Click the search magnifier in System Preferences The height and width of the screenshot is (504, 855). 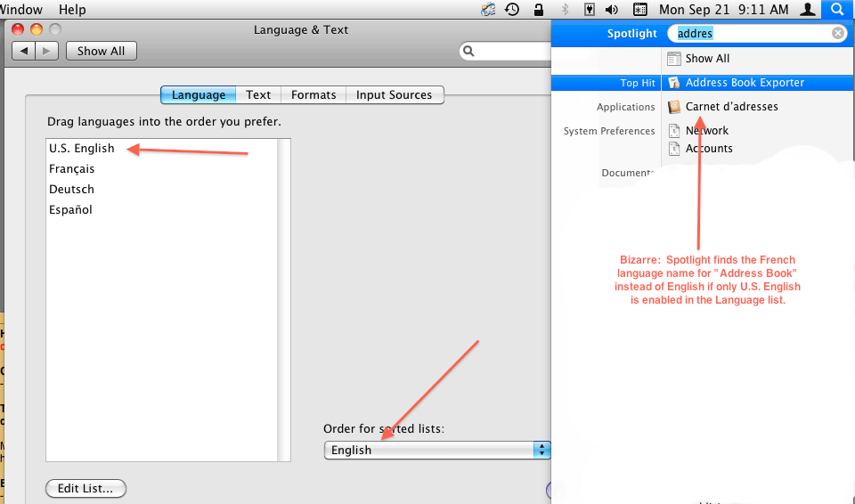(468, 52)
